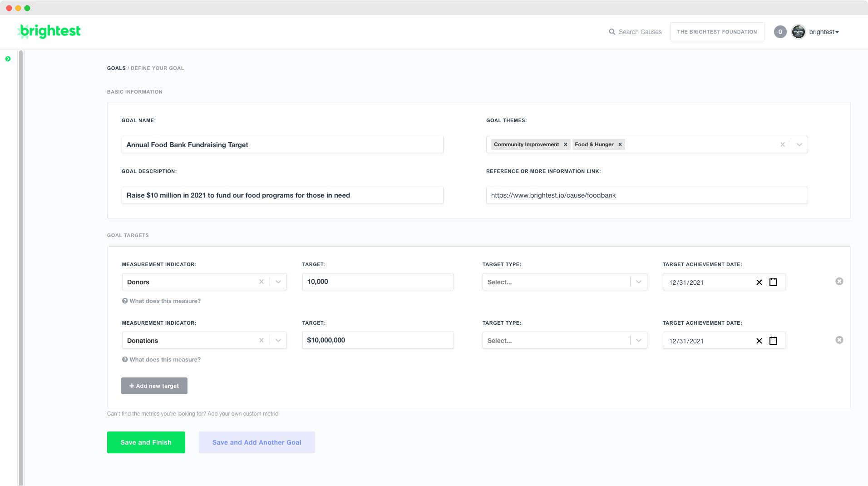Click Save and Add Another Goal
The image size is (868, 486).
[x=257, y=442]
